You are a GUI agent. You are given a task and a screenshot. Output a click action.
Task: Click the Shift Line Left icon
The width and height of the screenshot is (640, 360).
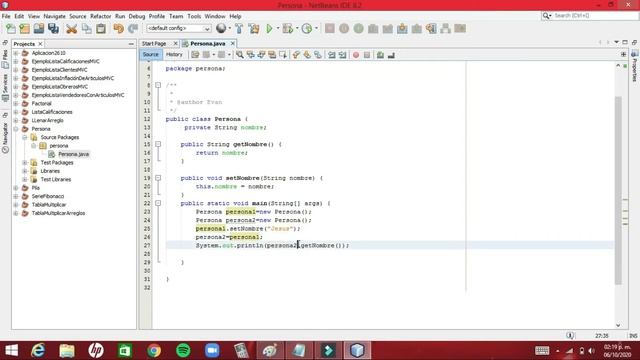tap(332, 55)
